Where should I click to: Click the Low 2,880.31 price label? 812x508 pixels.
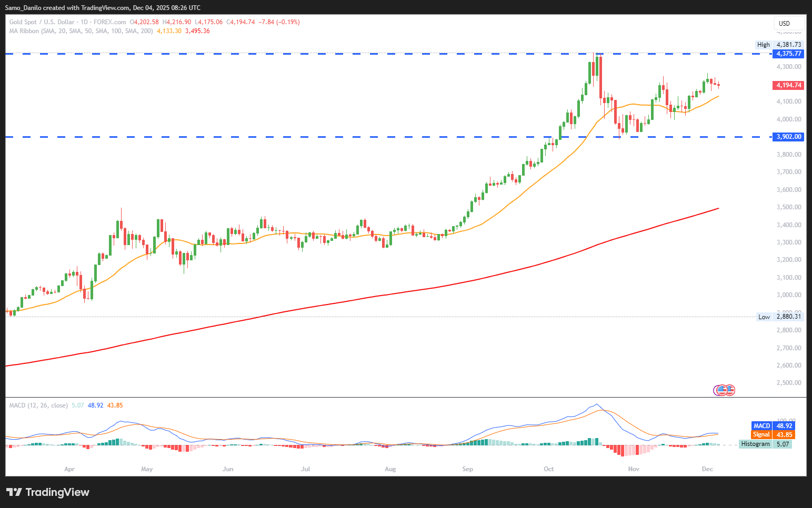pos(779,317)
